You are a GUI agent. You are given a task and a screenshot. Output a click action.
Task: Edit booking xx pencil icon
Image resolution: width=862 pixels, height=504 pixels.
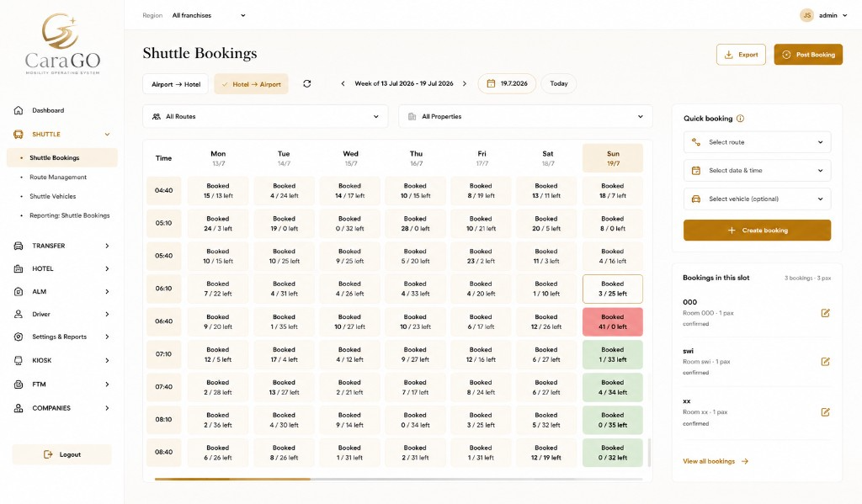point(825,412)
